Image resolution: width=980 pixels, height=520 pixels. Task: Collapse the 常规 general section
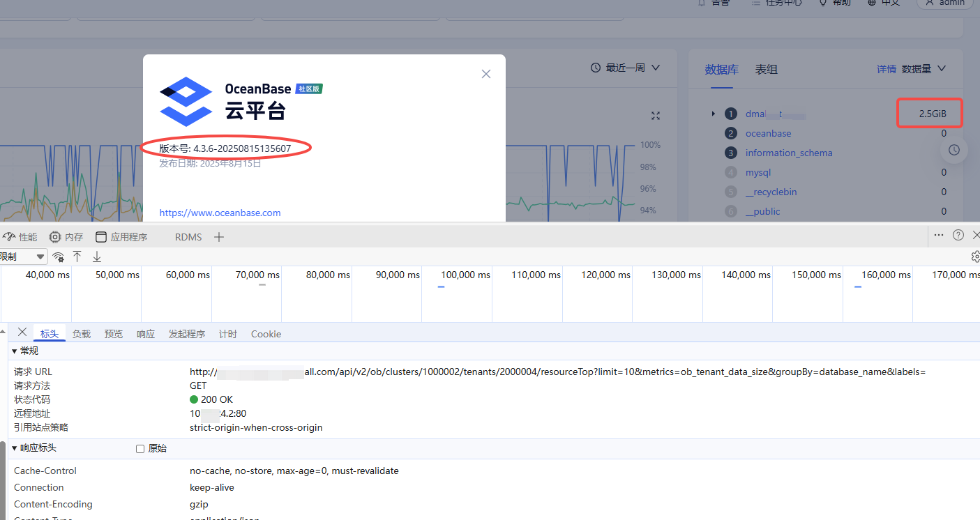coord(15,351)
